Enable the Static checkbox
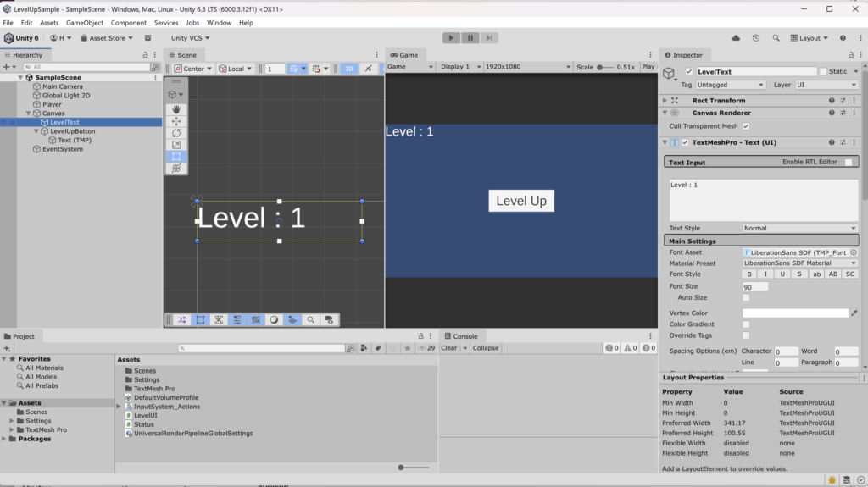 click(822, 72)
